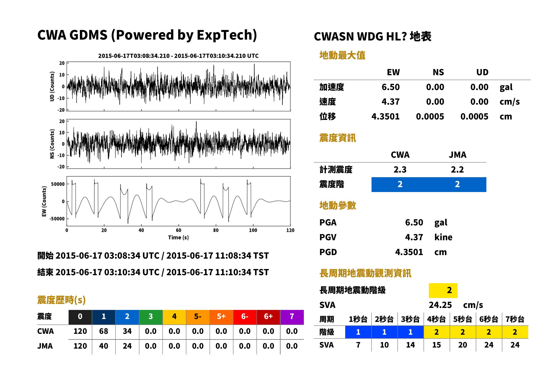549x392 pixels.
Task: Select the 地動最大值 section header
Action: [342, 55]
